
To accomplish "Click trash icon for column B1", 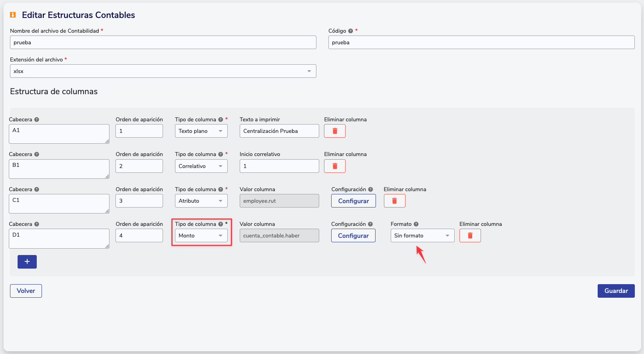I will (x=334, y=166).
